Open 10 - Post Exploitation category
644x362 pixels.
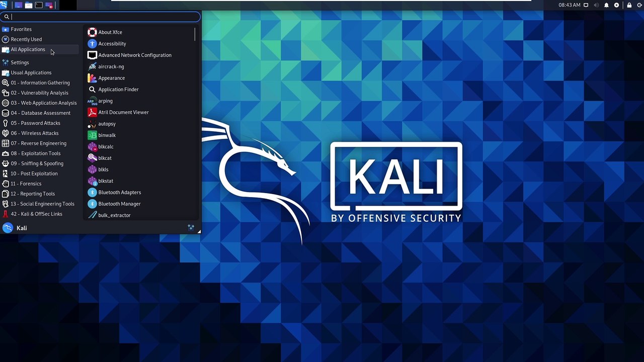(x=40, y=173)
